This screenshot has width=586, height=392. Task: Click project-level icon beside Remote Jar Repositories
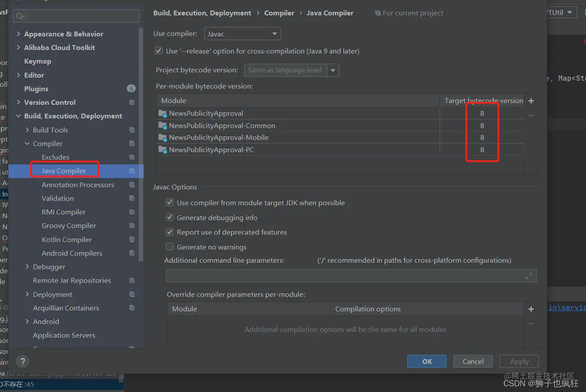132,281
